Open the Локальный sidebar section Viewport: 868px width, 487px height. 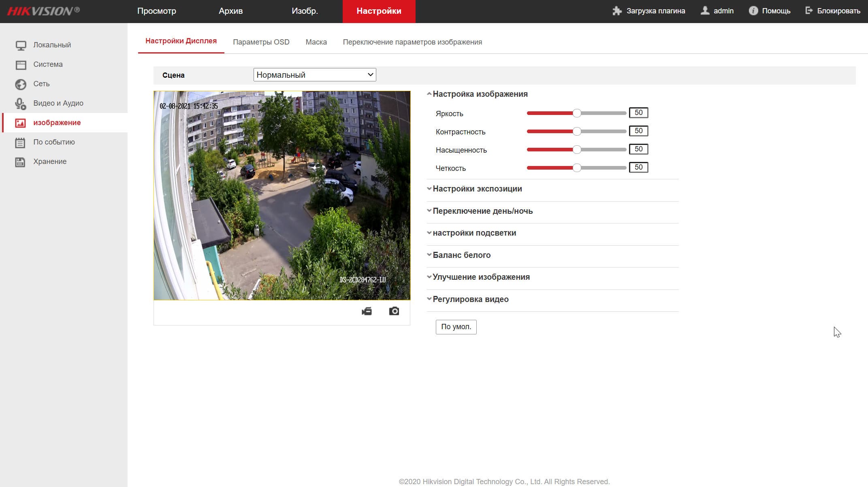point(52,45)
